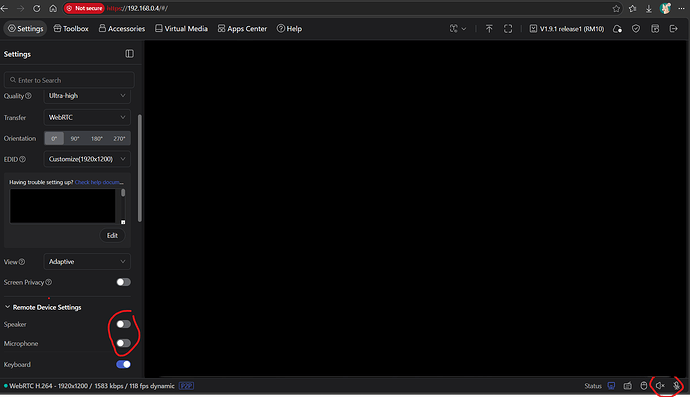
Task: Open the Transfer WebRTC dropdown
Action: click(x=87, y=118)
